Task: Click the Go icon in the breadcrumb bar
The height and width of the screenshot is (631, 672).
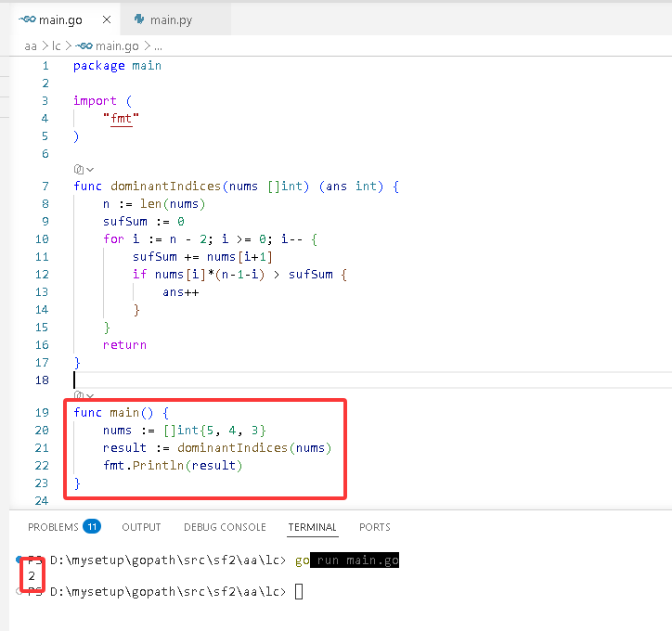Action: 84,45
